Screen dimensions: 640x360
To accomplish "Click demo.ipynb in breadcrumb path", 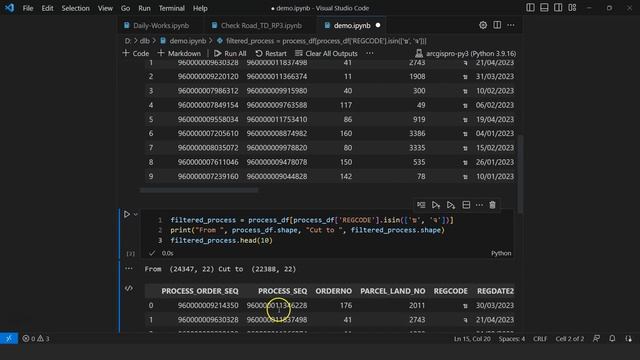I will pyautogui.click(x=183, y=41).
